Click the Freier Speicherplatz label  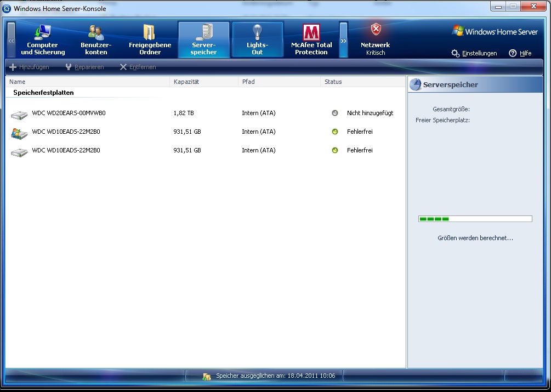(443, 120)
